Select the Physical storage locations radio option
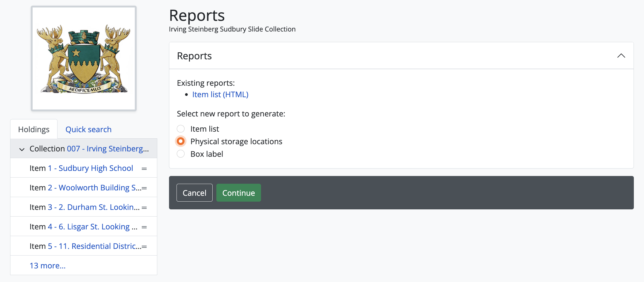The height and width of the screenshot is (282, 644). pyautogui.click(x=181, y=141)
